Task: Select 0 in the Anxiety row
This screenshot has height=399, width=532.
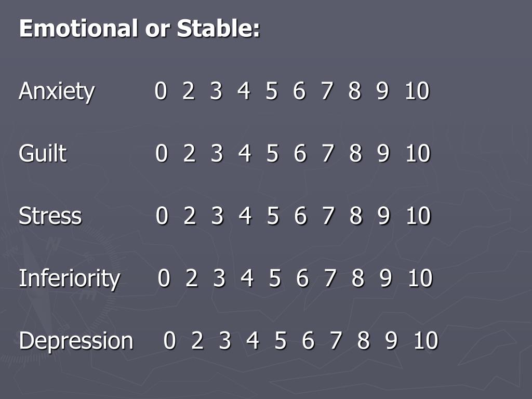Action: tap(161, 91)
